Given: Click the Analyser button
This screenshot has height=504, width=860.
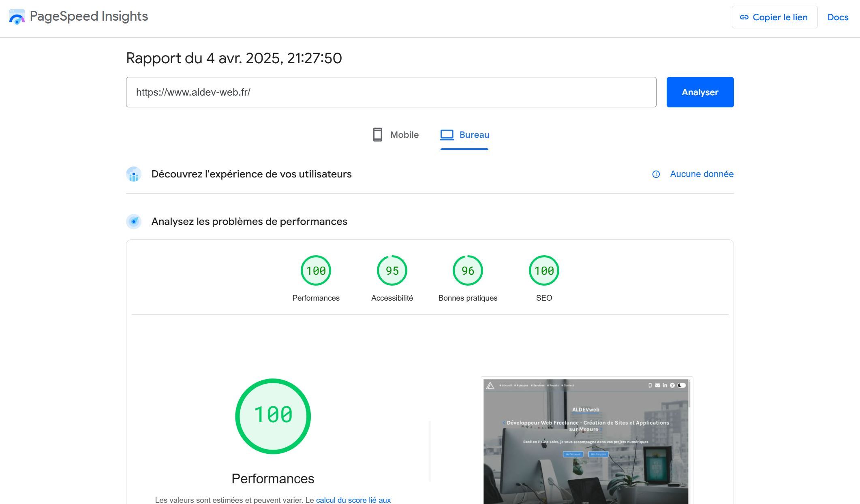Looking at the screenshot, I should pos(700,92).
